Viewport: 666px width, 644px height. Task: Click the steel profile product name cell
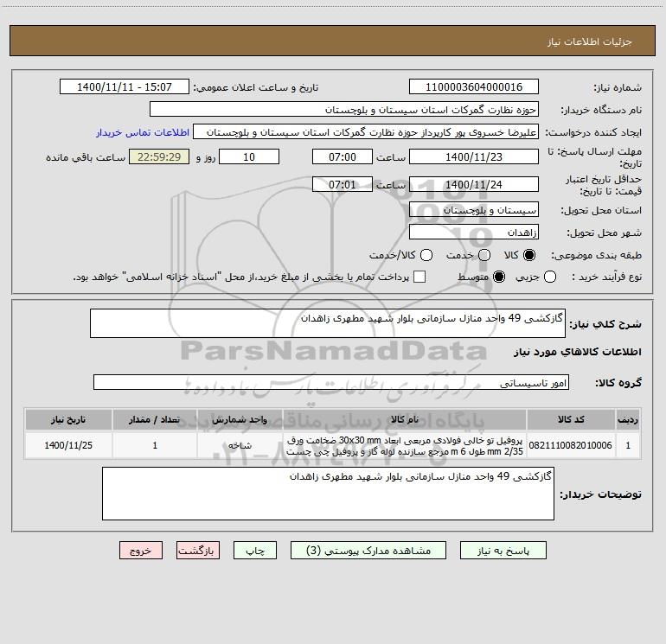[x=405, y=445]
